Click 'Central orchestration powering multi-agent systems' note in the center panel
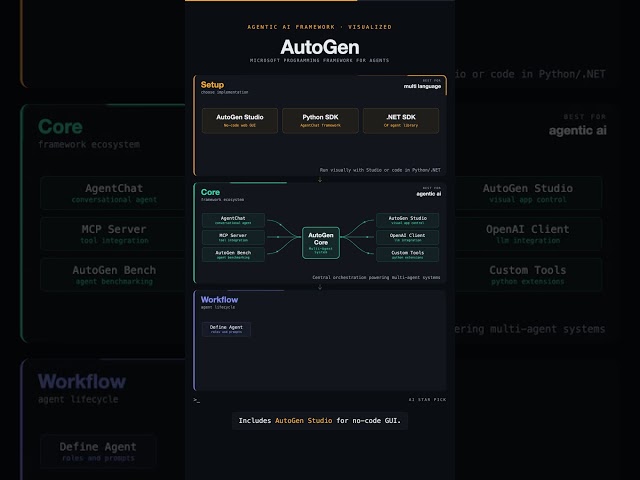 [376, 278]
